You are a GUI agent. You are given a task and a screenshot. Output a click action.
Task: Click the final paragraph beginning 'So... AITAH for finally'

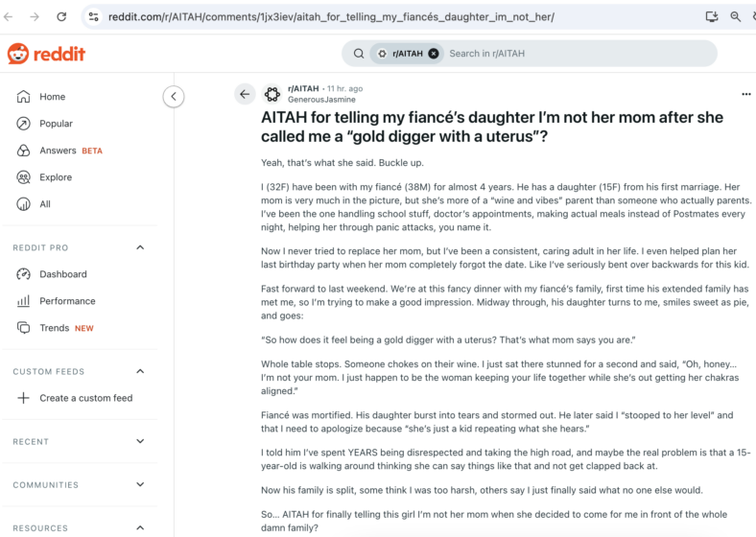click(x=494, y=521)
